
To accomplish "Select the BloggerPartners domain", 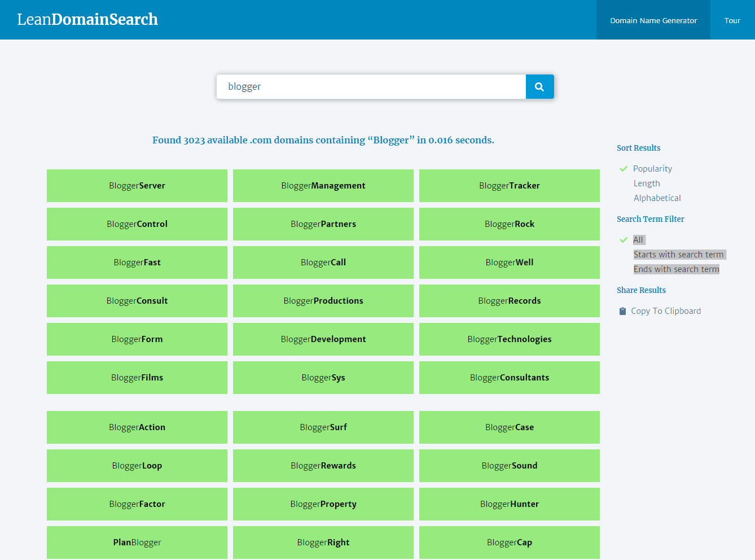I will pos(323,224).
